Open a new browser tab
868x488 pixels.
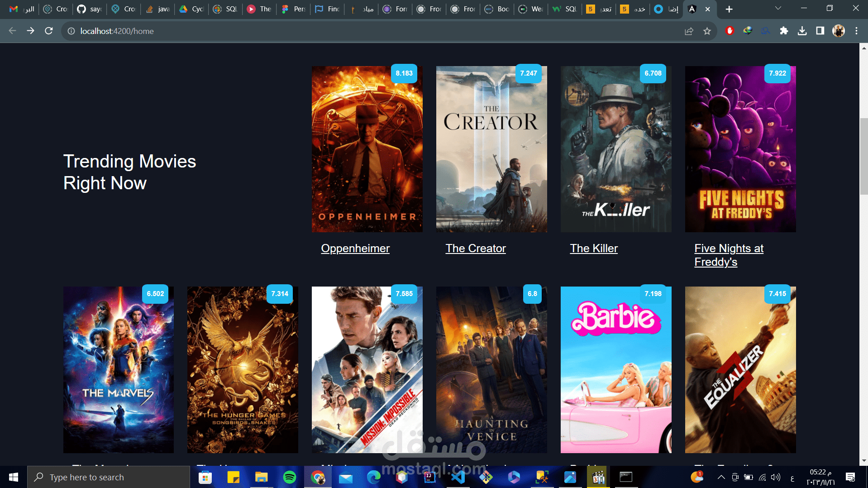click(729, 9)
